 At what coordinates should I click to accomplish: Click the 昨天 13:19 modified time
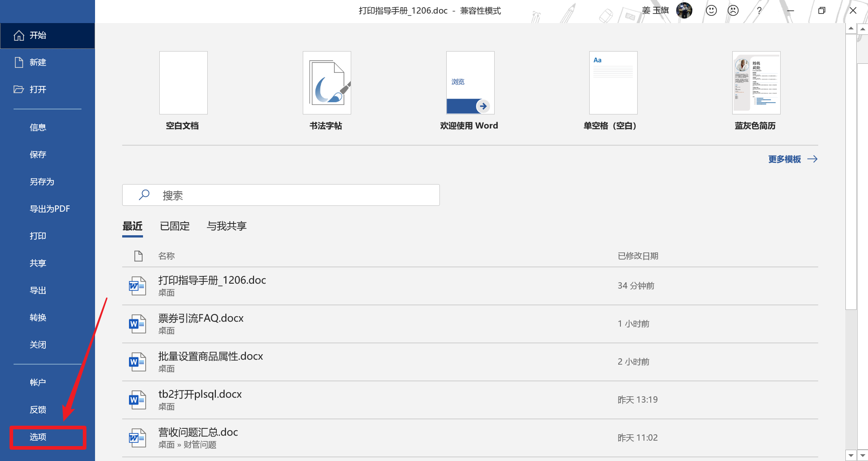click(x=638, y=400)
